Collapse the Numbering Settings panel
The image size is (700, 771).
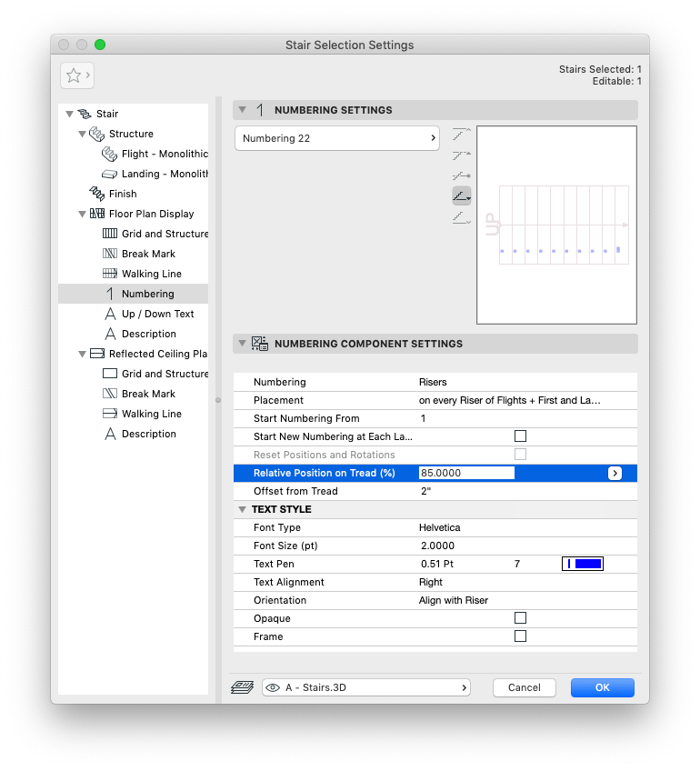[x=243, y=110]
